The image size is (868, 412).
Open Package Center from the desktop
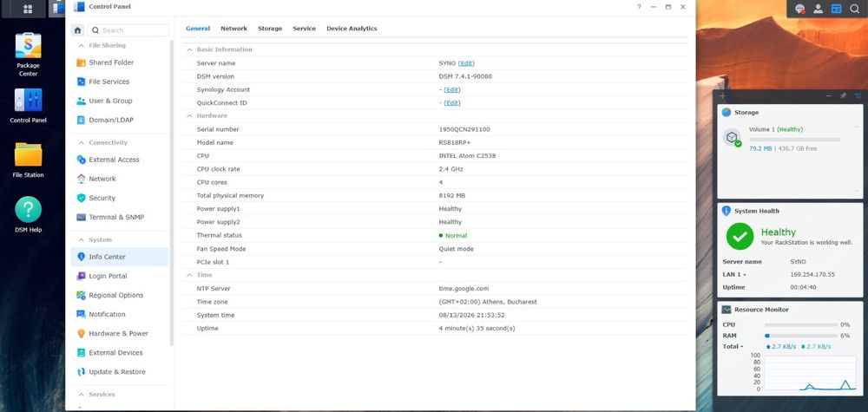(29, 54)
